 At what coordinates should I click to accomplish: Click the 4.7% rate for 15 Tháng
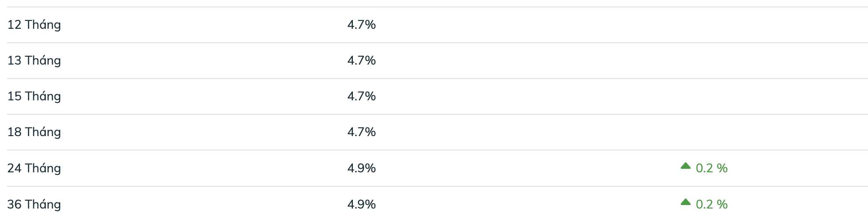click(x=362, y=96)
